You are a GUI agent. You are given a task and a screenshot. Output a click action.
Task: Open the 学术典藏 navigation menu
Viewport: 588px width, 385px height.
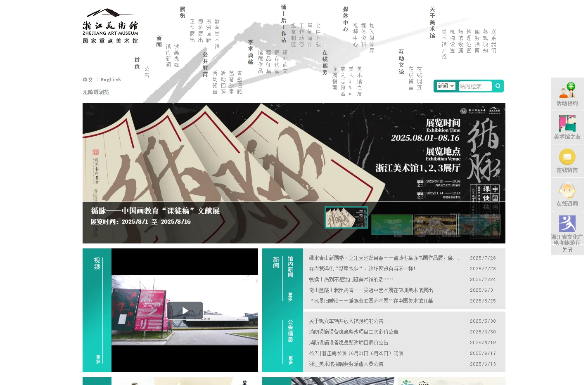(x=251, y=52)
